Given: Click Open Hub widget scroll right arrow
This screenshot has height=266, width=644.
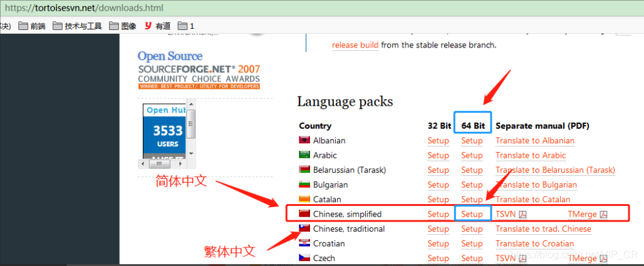Looking at the screenshot, I should [x=182, y=164].
